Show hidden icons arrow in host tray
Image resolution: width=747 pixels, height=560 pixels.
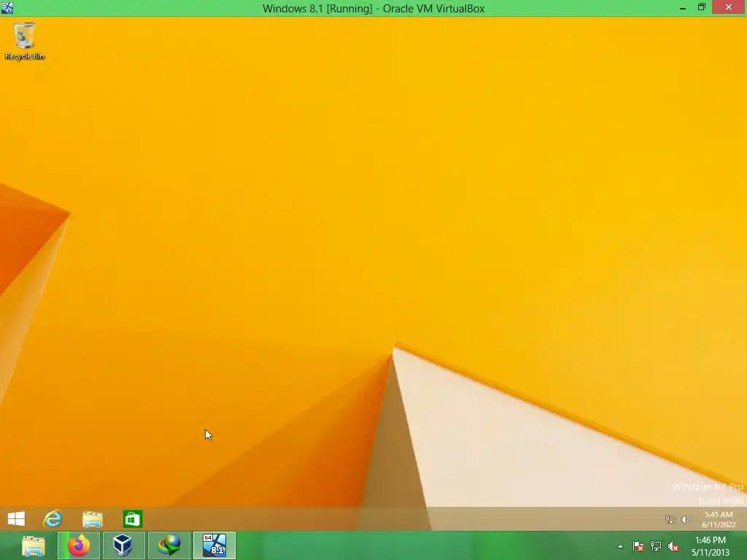pyautogui.click(x=620, y=547)
